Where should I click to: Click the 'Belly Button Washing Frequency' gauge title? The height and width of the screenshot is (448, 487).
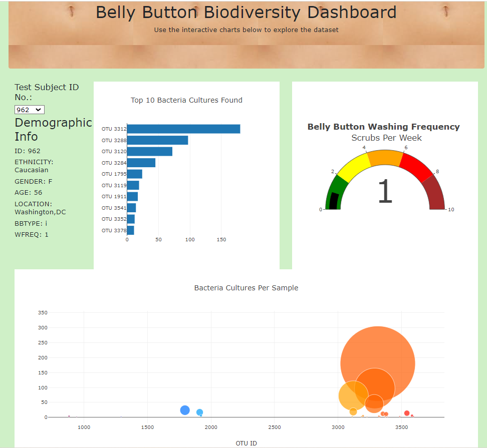384,127
